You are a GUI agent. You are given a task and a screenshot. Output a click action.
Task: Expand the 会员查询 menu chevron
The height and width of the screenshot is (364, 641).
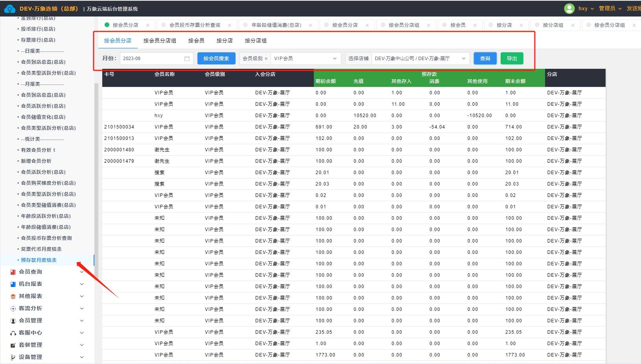click(x=82, y=272)
